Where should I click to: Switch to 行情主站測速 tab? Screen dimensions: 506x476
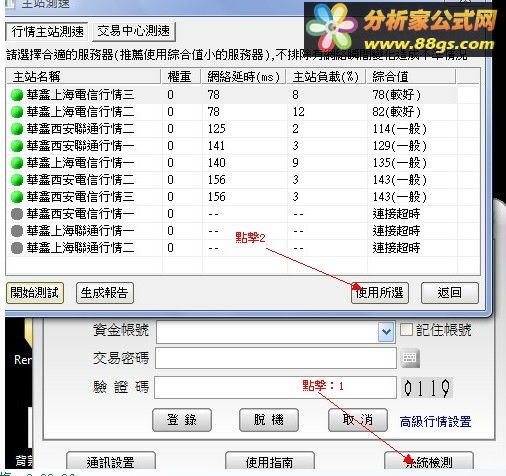[x=47, y=32]
